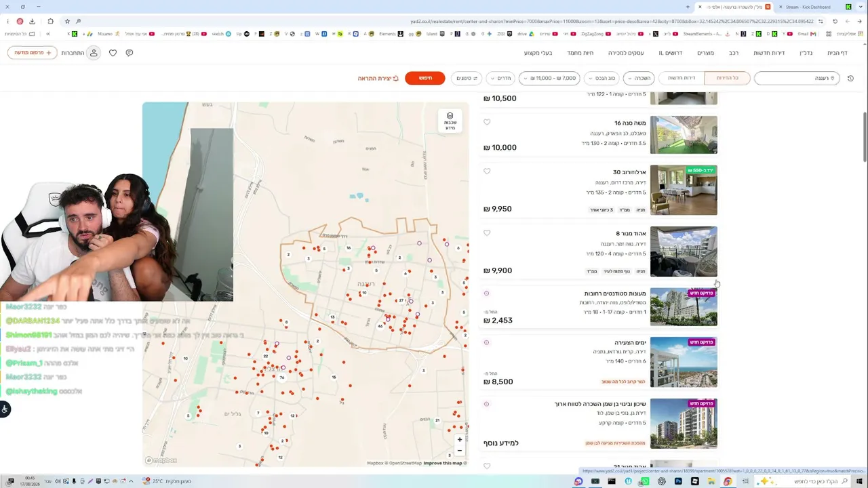Click the ₪ 9,900 price text

click(498, 270)
